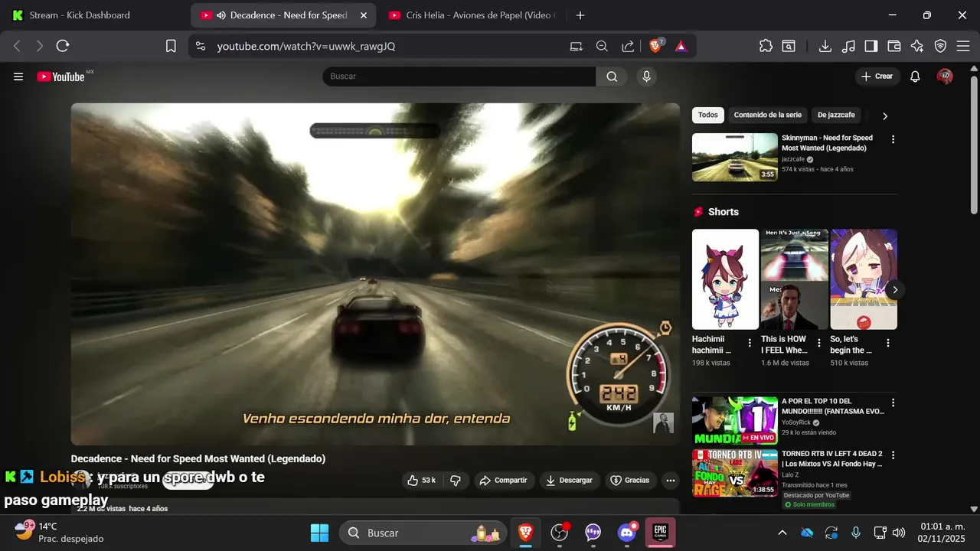Open the browser downloads arrow icon
Image resolution: width=980 pixels, height=551 pixels.
click(x=825, y=46)
